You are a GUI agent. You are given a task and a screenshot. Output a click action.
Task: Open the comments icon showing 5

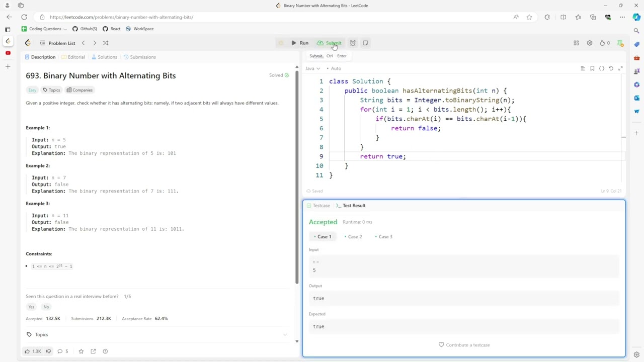[x=63, y=351]
